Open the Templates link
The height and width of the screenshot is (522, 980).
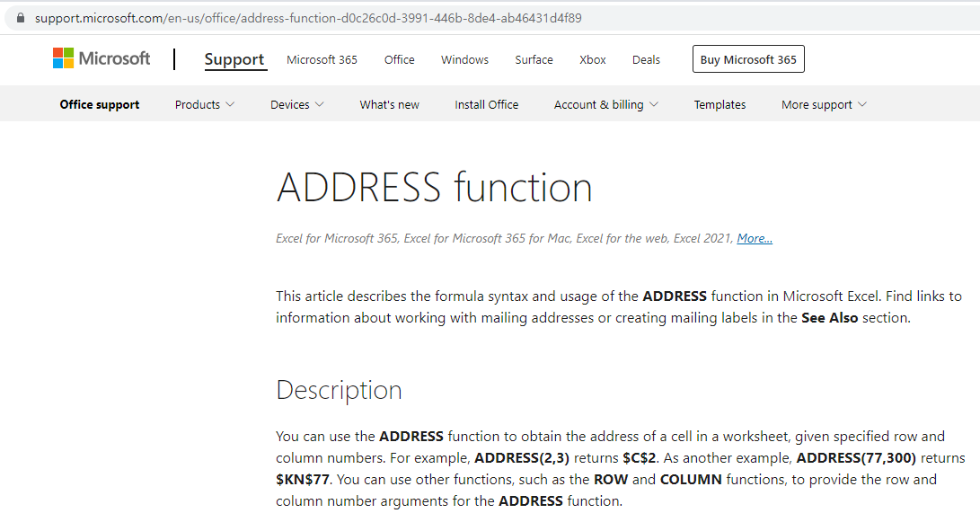coord(720,104)
